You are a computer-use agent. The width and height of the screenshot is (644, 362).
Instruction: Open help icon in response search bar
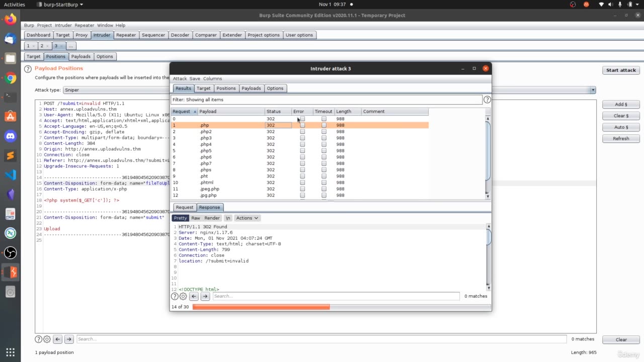tap(175, 296)
